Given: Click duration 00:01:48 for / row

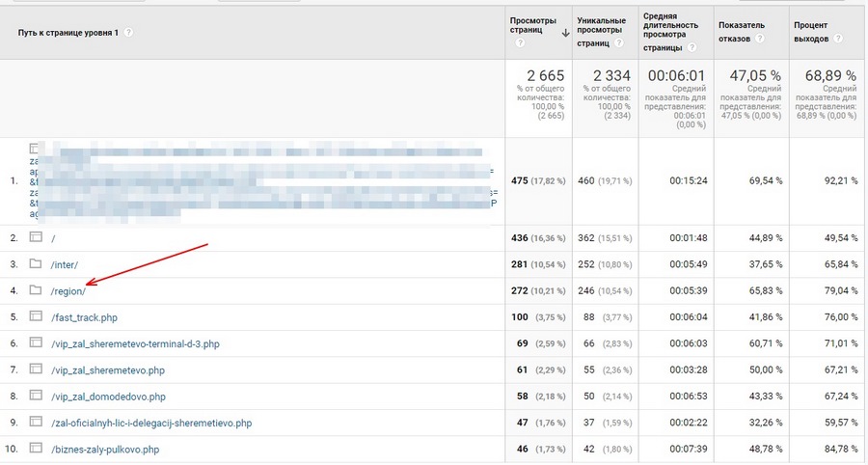Looking at the screenshot, I should click(x=688, y=238).
